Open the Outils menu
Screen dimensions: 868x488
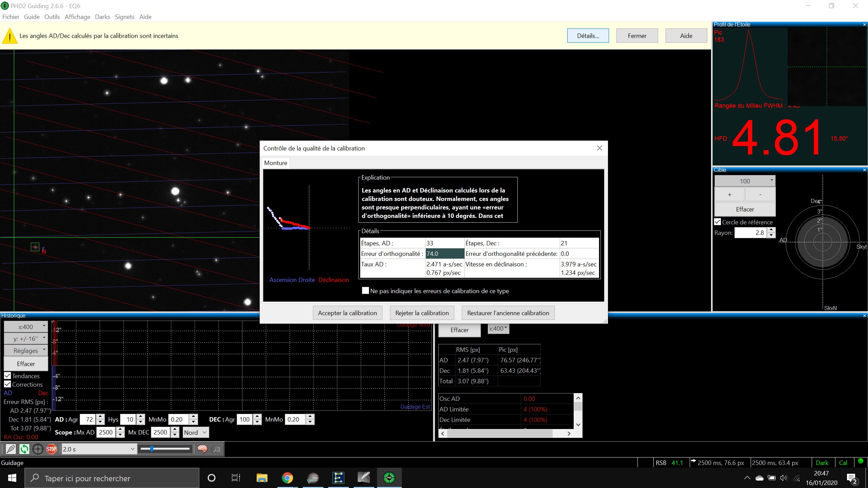(x=52, y=17)
